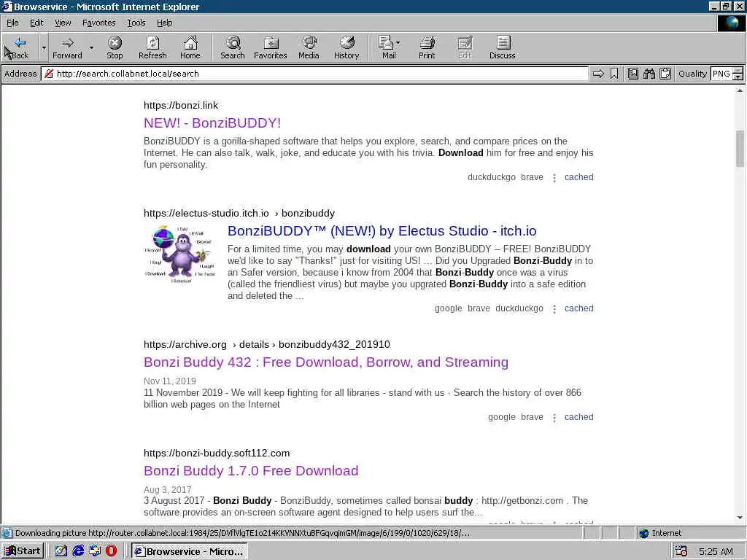Click the 'Aug 3, 2017' date text
747x560 pixels.
pos(167,489)
